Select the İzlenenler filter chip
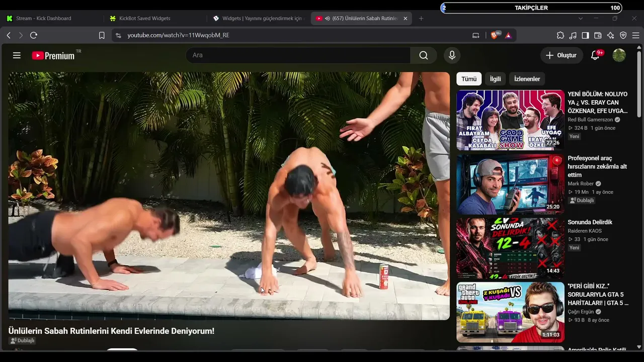This screenshot has width=644, height=362. [x=527, y=79]
